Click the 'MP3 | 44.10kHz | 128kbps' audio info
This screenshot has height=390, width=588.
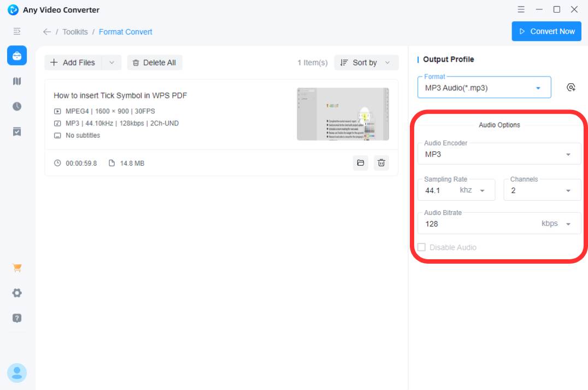122,123
